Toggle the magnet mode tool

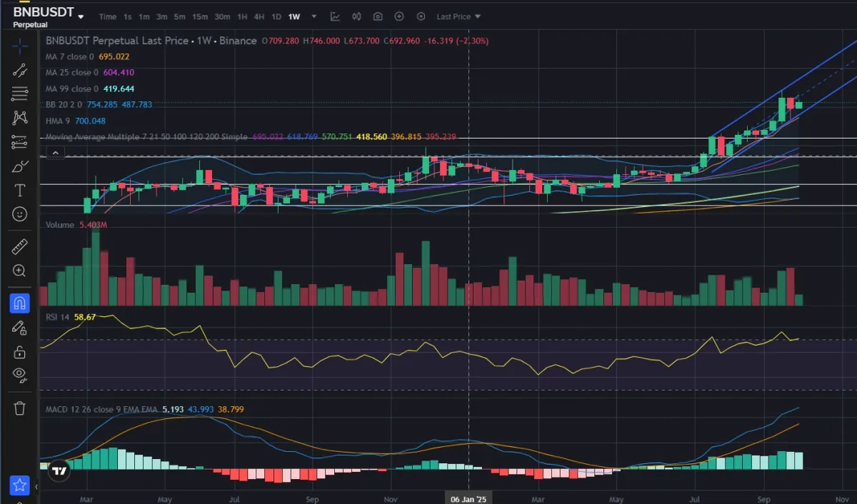click(x=20, y=303)
